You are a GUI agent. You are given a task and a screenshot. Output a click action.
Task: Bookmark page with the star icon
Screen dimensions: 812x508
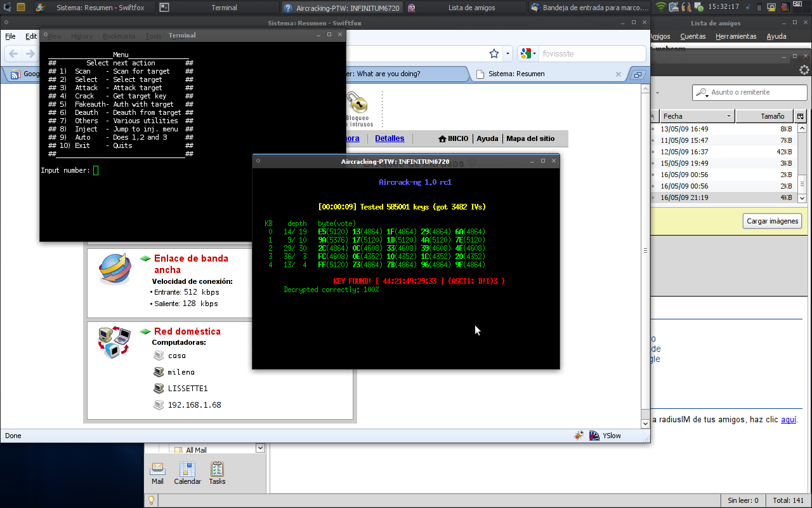[x=494, y=53]
